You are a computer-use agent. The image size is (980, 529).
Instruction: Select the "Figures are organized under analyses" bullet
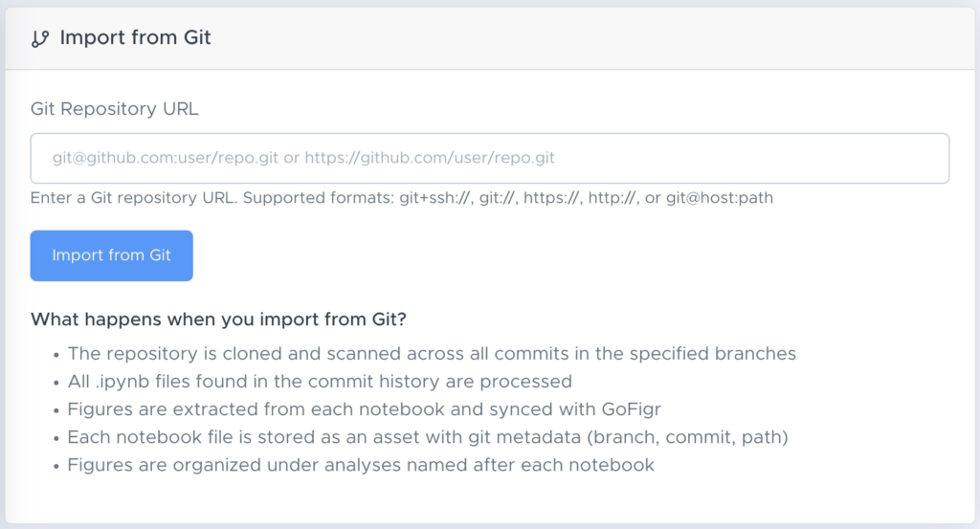(x=360, y=466)
